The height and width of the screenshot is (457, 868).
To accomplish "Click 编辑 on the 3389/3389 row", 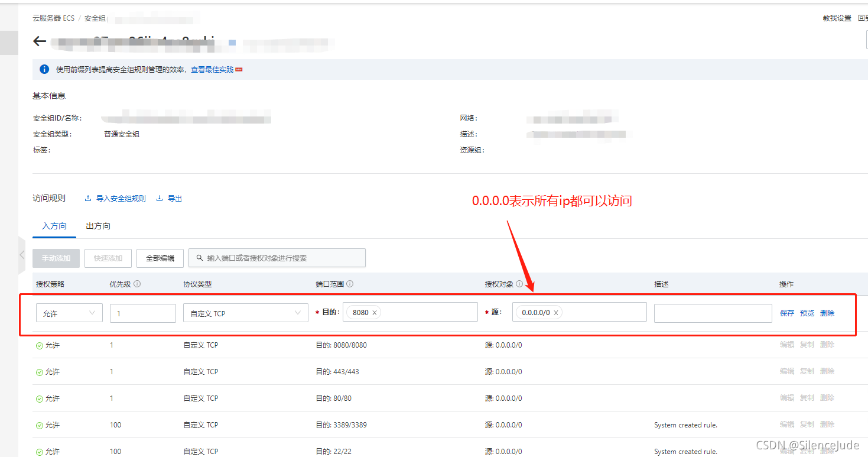I will tap(787, 424).
